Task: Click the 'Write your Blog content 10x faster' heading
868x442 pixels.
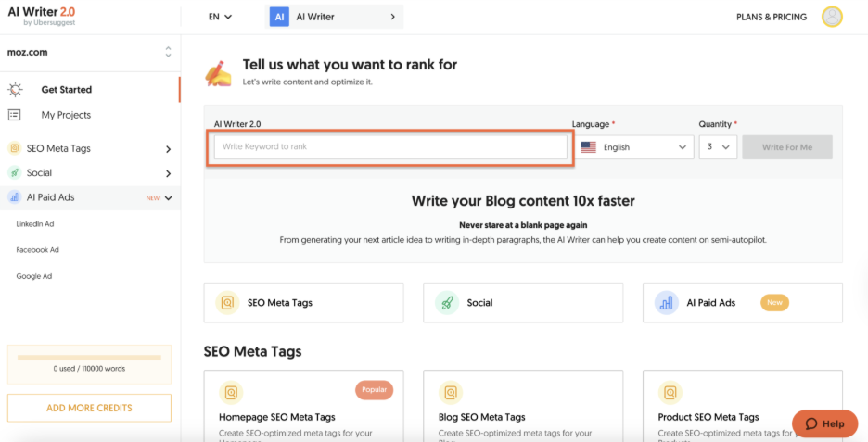Action: coord(523,200)
